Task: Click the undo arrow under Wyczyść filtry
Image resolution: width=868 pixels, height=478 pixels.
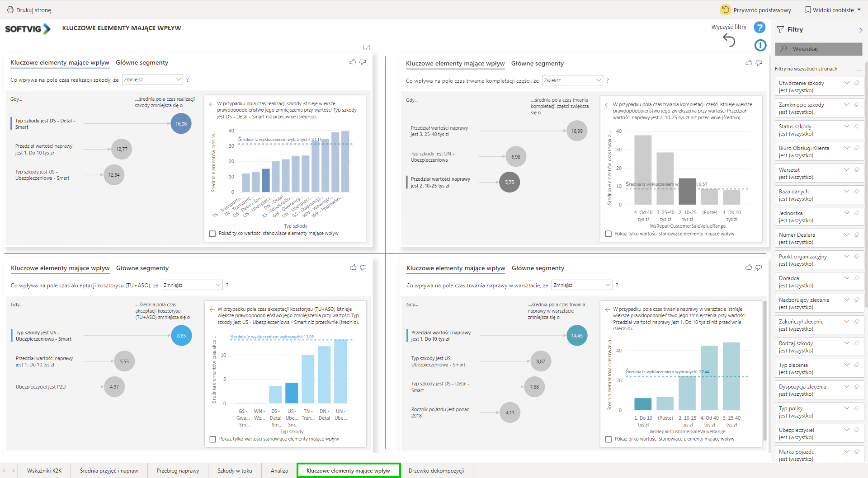Action: pos(729,40)
